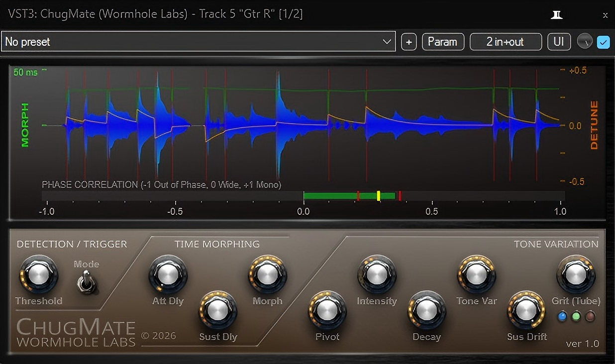Image resolution: width=615 pixels, height=364 pixels.
Task: Click the plus preset button
Action: pos(409,42)
